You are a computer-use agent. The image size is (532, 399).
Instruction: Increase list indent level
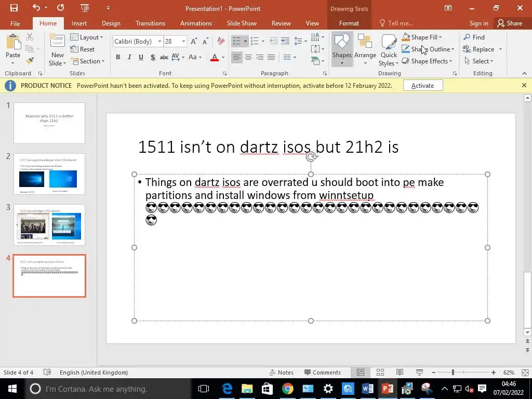click(285, 41)
